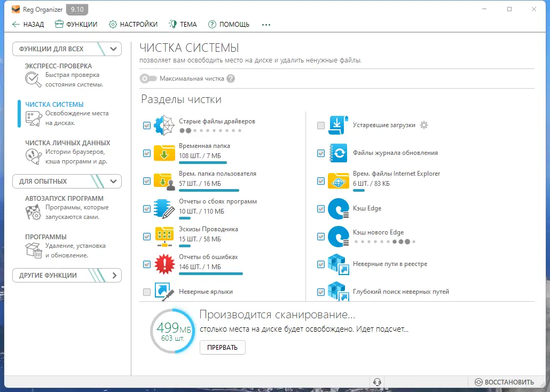Open Чистка личных данных section
550x392 pixels.
pyautogui.click(x=67, y=152)
